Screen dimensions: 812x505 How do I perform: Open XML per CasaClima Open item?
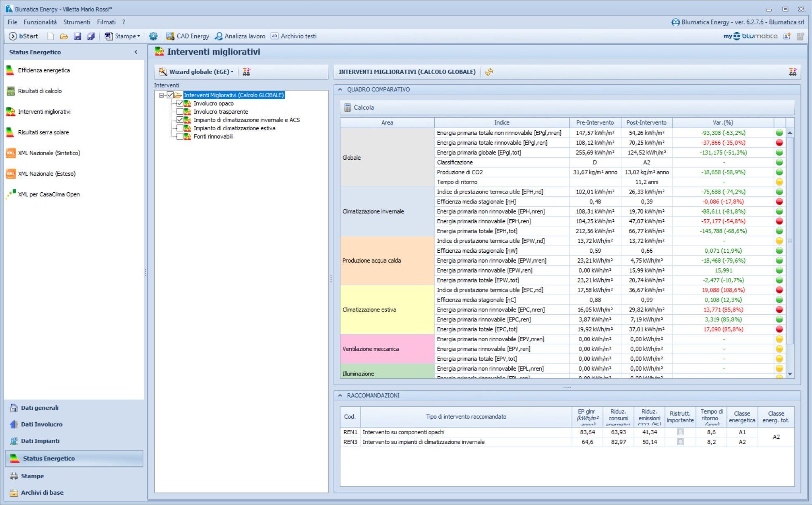click(48, 194)
